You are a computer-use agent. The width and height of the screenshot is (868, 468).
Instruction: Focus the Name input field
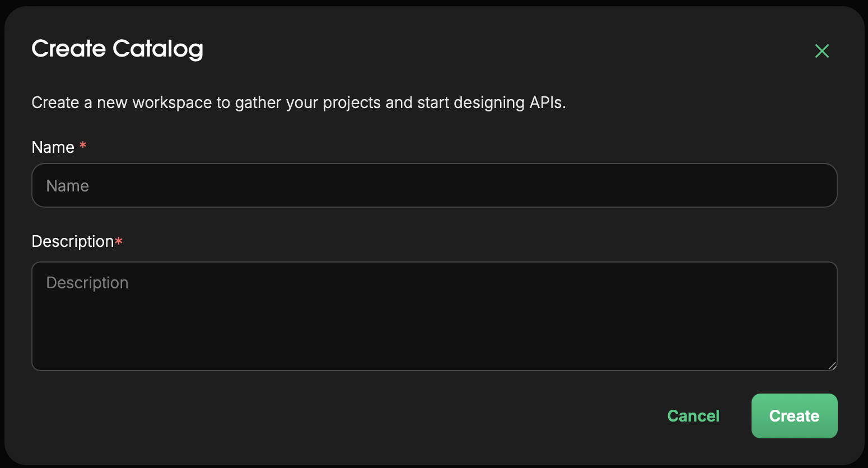434,185
